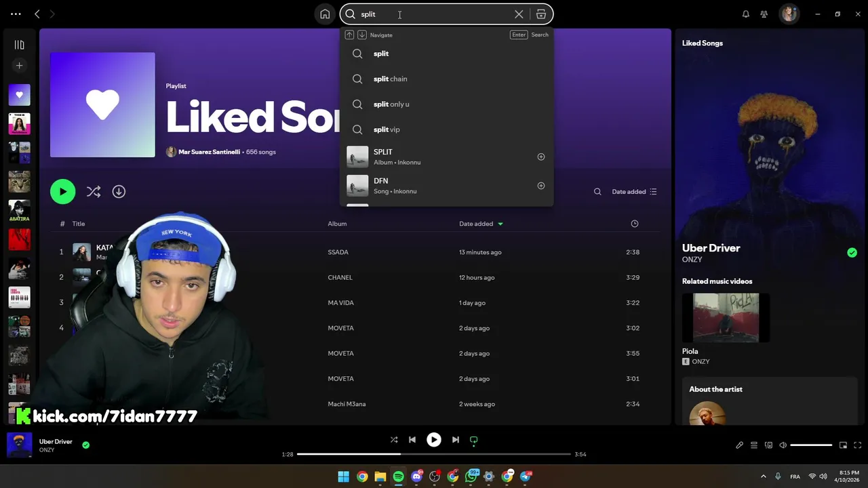Screen dimensions: 868x488
Task: Open the lyrics microphone icon
Action: point(739,445)
